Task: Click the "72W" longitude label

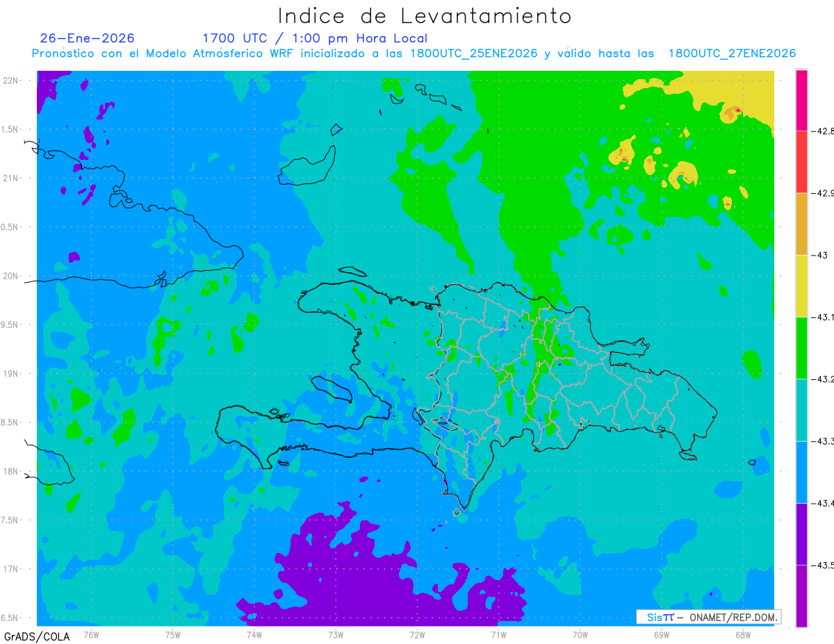Action: point(417,634)
